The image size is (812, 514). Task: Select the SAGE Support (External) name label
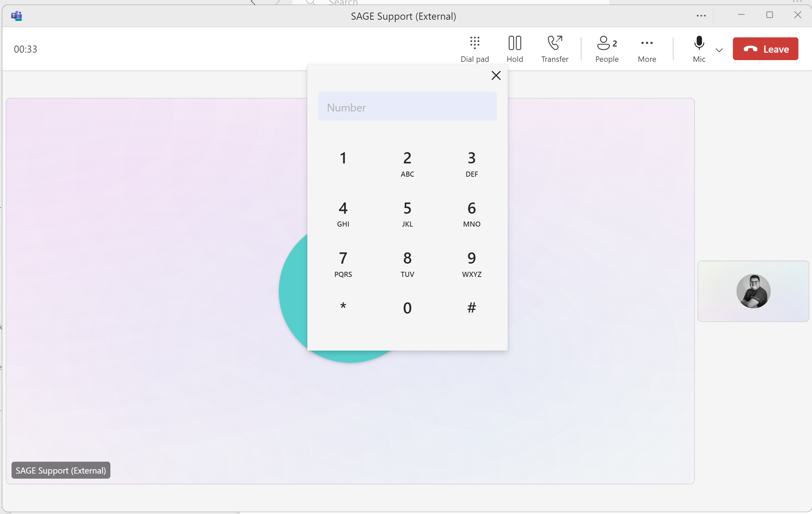61,470
